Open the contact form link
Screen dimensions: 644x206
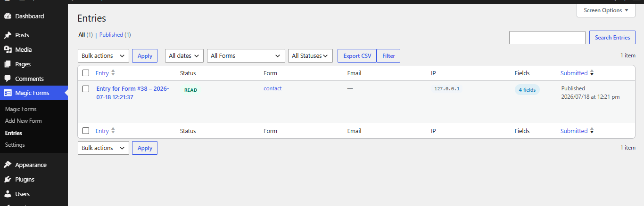(x=272, y=88)
